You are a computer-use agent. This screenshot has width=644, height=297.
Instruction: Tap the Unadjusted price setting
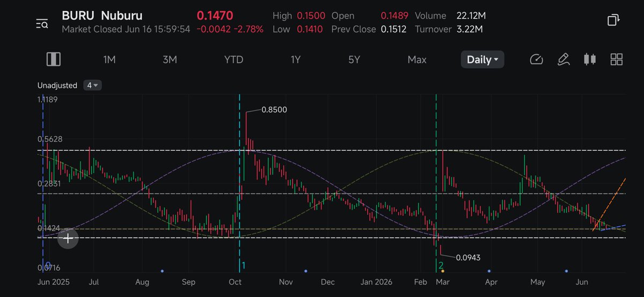tap(57, 85)
